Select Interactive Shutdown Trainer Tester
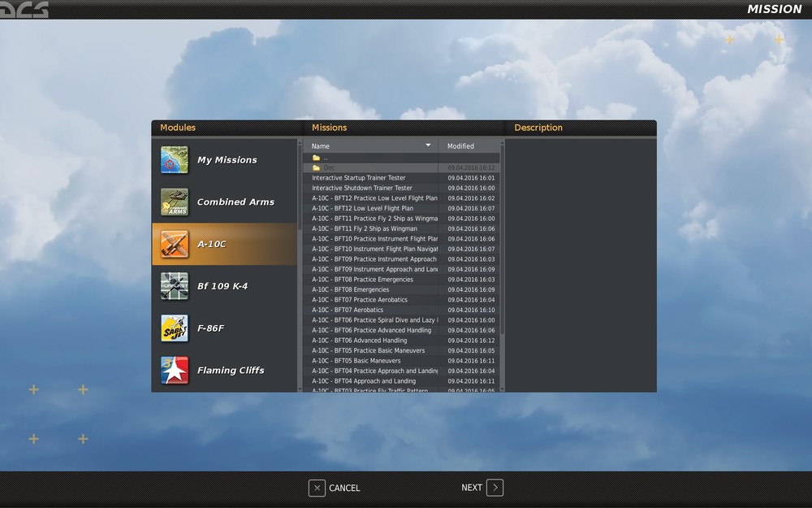This screenshot has height=508, width=812. pyautogui.click(x=402, y=189)
